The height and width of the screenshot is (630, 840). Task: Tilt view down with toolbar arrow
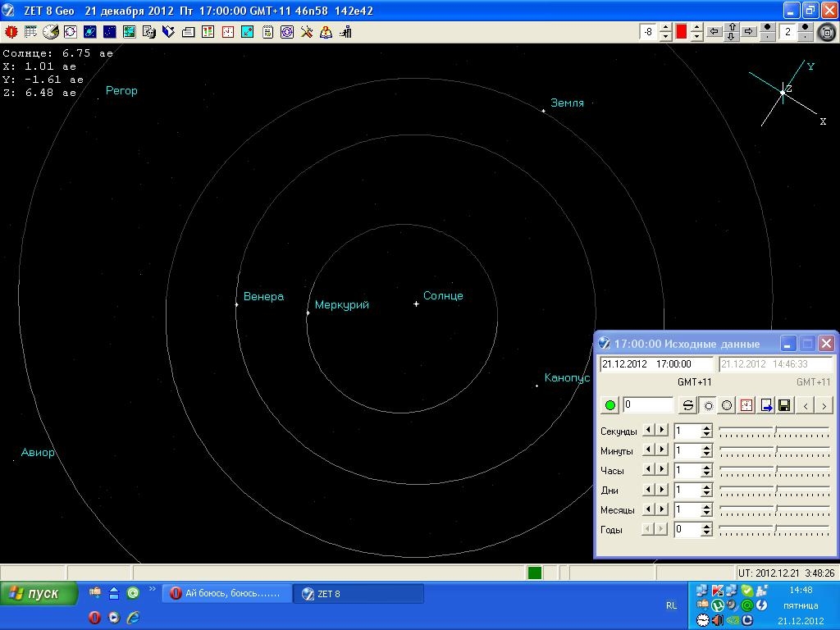(732, 37)
